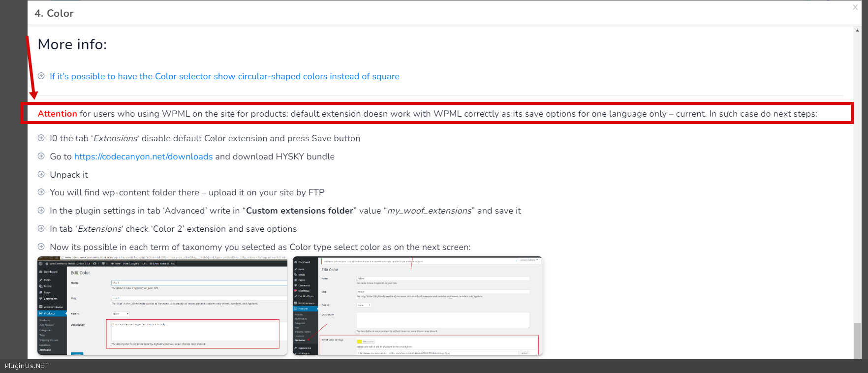Open the left Edit Color screenshot with description box

[x=162, y=306]
